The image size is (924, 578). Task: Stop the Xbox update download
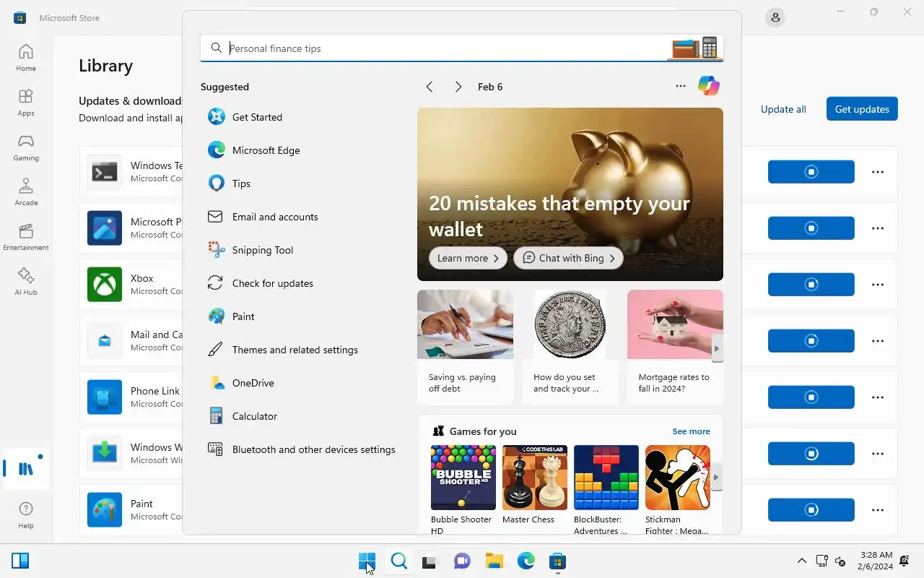pos(811,285)
